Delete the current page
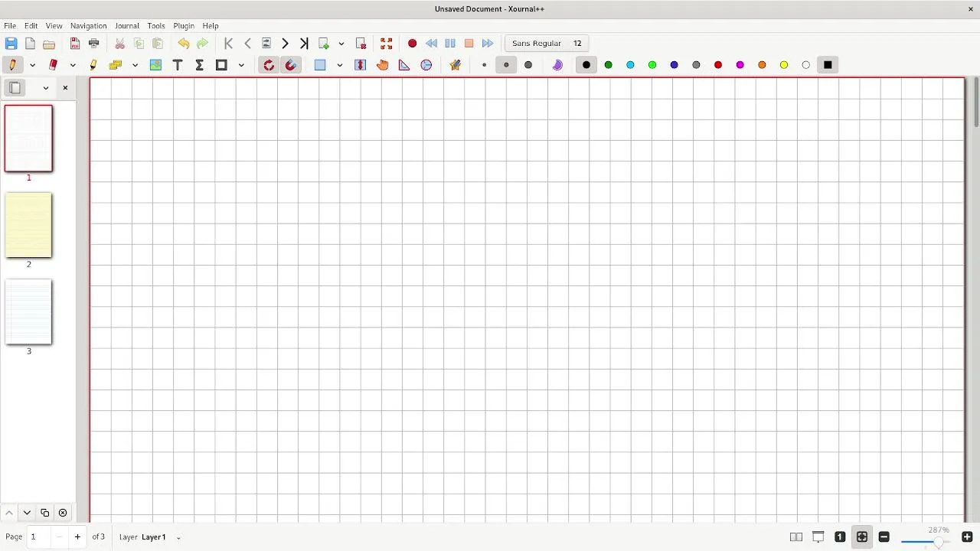 click(x=361, y=44)
